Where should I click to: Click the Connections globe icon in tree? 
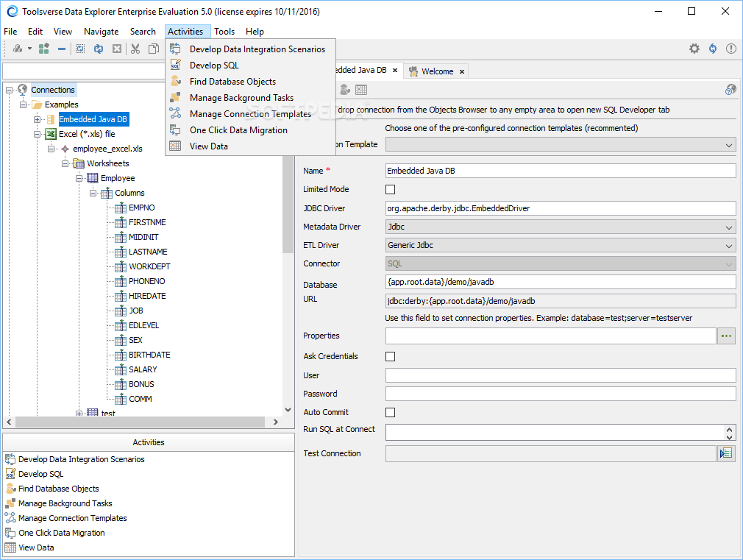(22, 89)
